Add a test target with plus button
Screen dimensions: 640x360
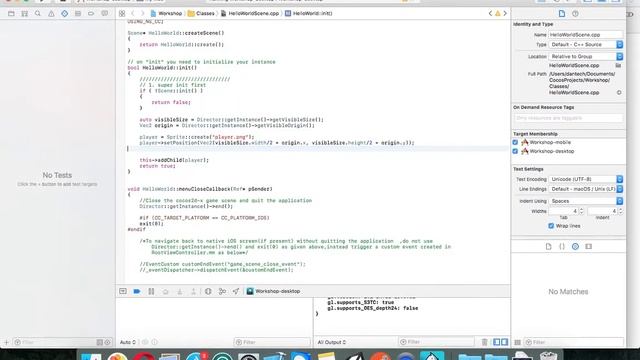6,342
